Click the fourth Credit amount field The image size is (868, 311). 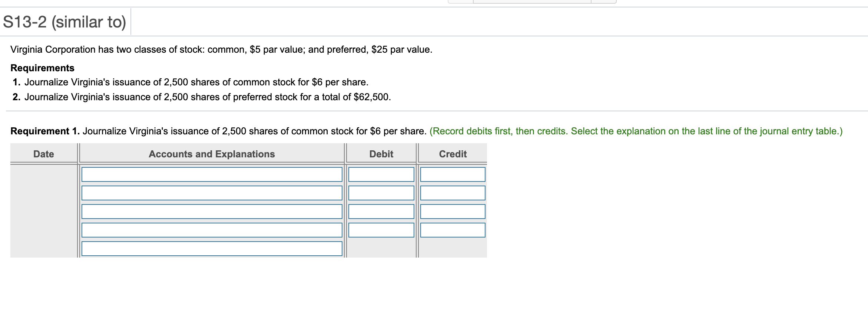coord(453,230)
